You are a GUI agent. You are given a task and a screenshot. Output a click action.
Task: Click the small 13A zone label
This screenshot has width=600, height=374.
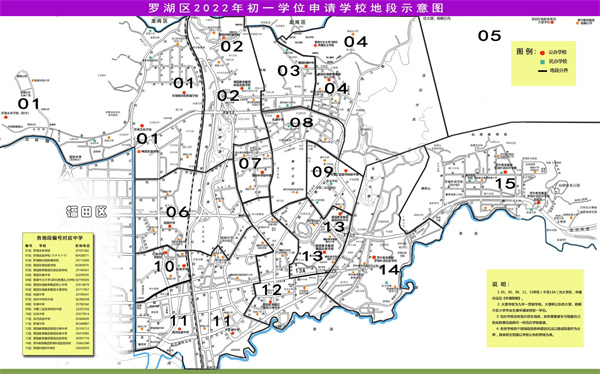point(299,269)
